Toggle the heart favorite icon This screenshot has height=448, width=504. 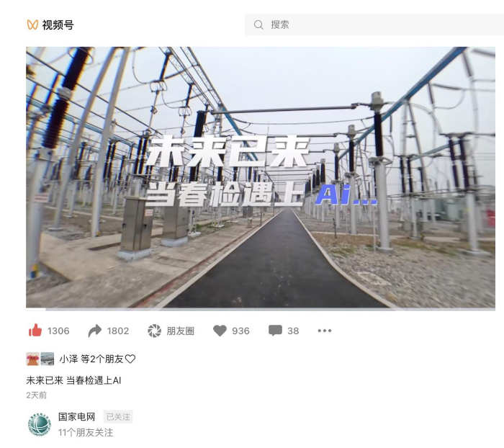click(x=220, y=331)
